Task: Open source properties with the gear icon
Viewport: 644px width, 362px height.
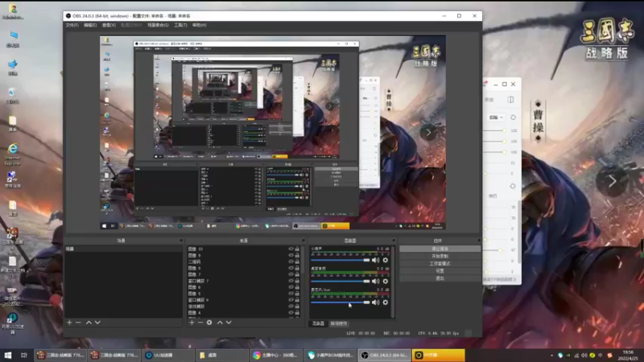Action: (209, 323)
